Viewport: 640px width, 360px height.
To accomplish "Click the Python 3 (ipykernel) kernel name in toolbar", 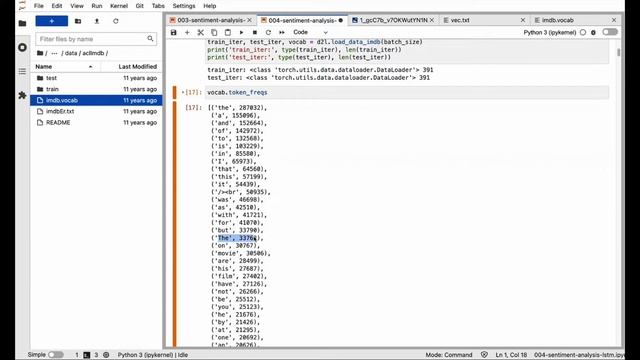I will (549, 32).
